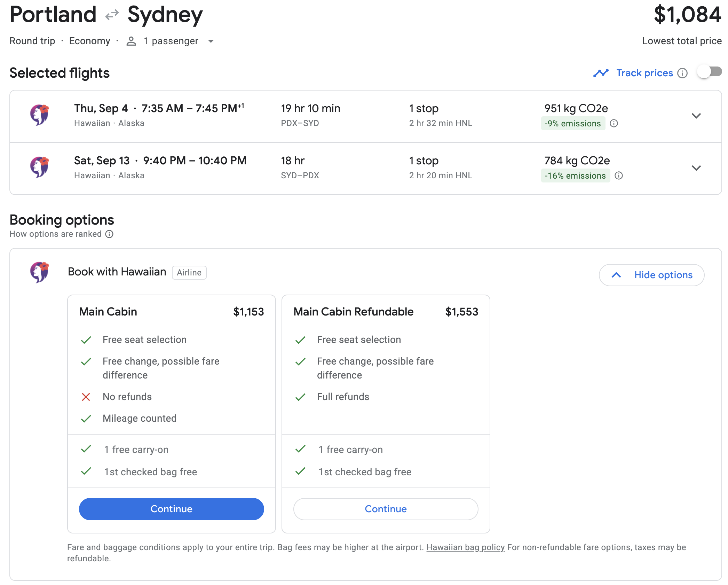Continue with Main Cabin Refundable fare

[x=386, y=509]
